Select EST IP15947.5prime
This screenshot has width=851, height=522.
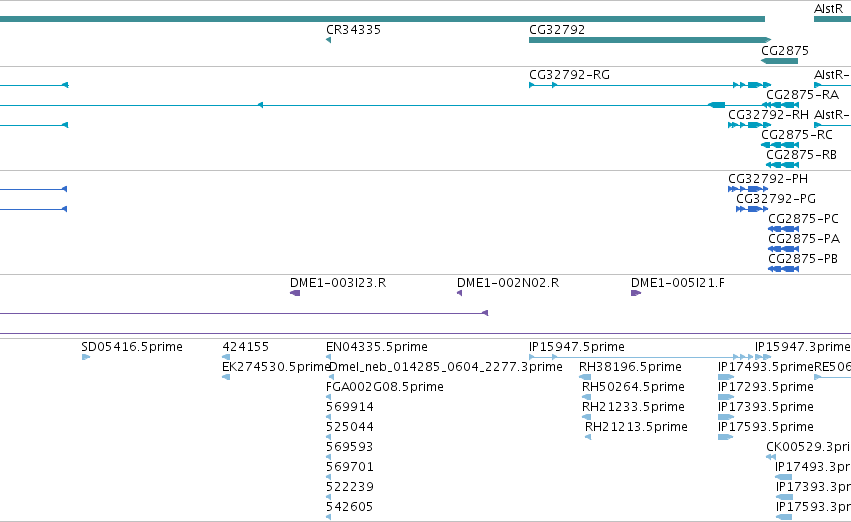click(576, 347)
